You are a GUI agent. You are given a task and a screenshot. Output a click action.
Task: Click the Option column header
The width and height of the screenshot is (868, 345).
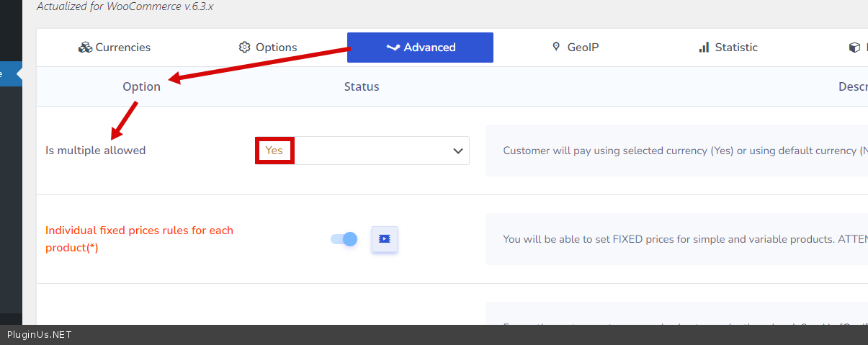coord(141,86)
